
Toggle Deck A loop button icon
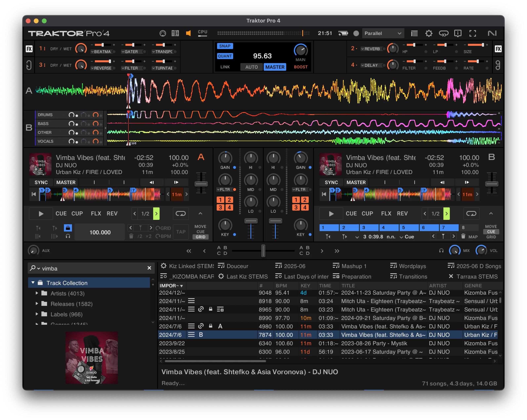tap(181, 214)
